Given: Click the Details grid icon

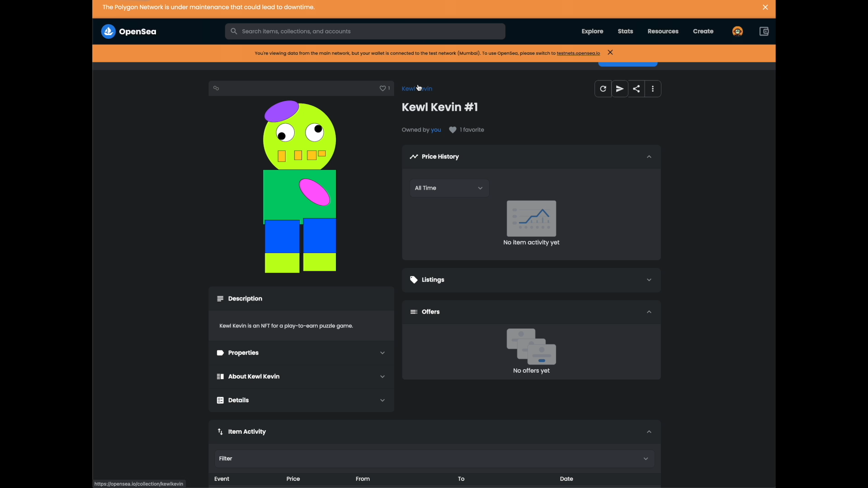Looking at the screenshot, I should pyautogui.click(x=220, y=400).
